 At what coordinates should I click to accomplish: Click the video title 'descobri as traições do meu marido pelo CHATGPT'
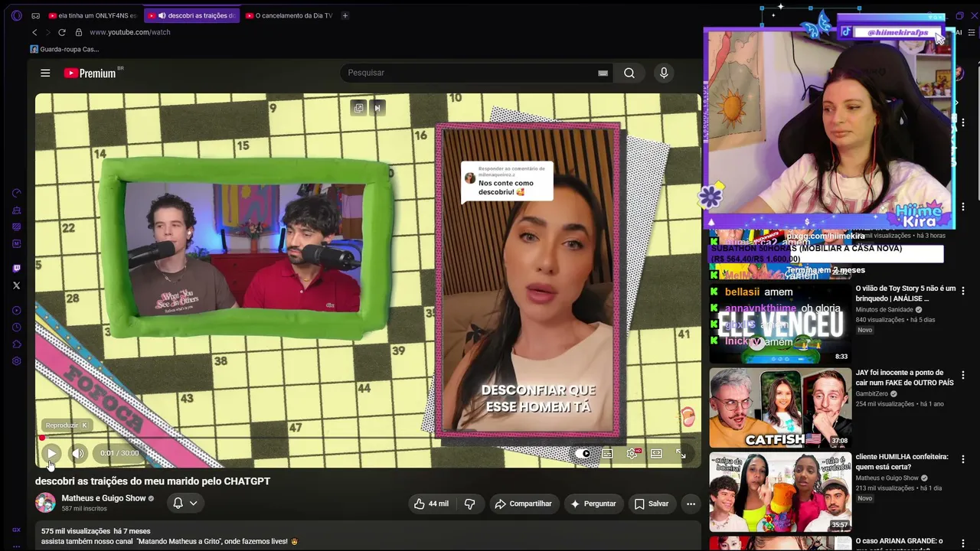click(x=152, y=481)
